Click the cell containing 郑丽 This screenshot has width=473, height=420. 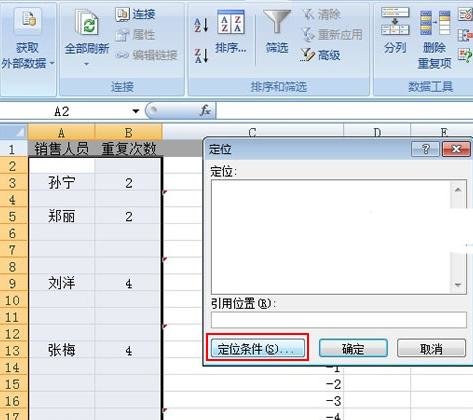point(62,217)
